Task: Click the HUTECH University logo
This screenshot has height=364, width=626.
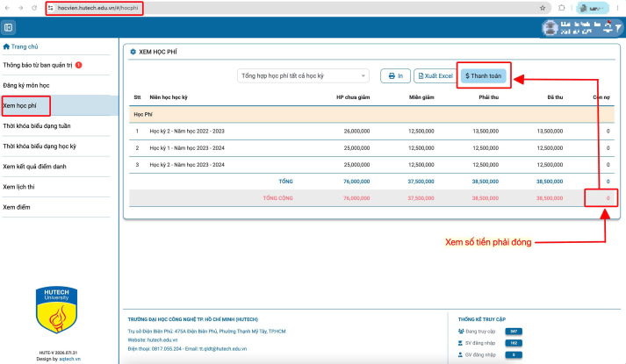Action: click(x=56, y=310)
